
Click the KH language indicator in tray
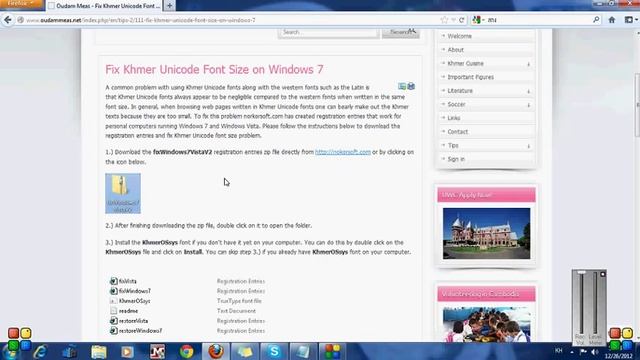558,351
